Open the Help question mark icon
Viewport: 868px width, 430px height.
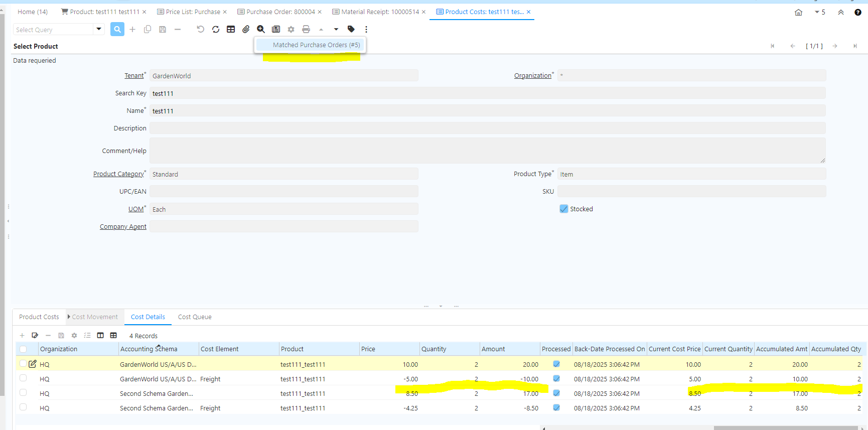858,13
